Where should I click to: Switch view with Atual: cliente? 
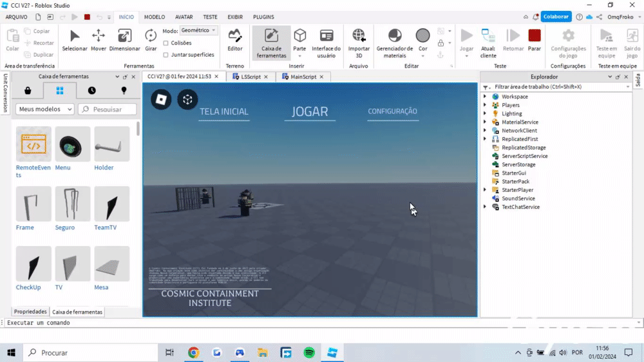coord(488,43)
